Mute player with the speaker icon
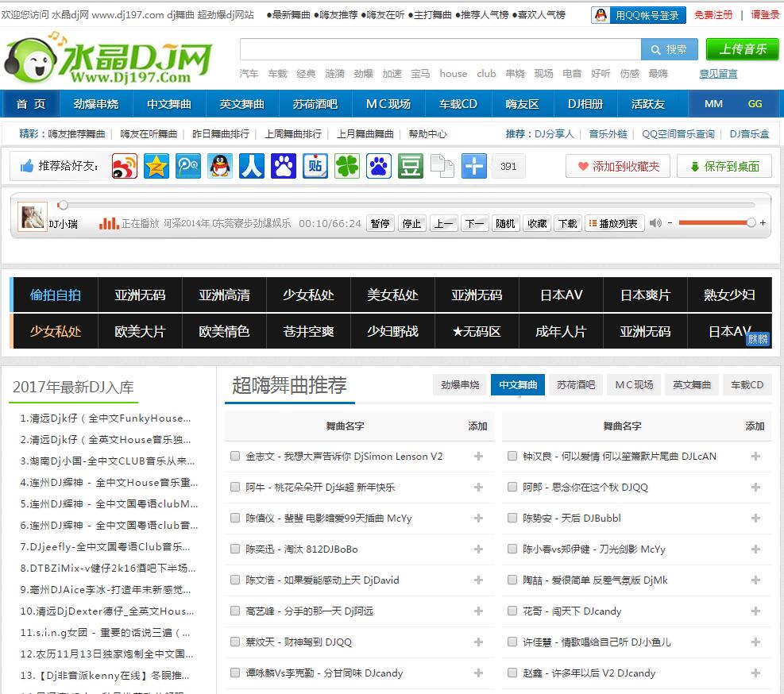This screenshot has width=784, height=694. point(655,223)
